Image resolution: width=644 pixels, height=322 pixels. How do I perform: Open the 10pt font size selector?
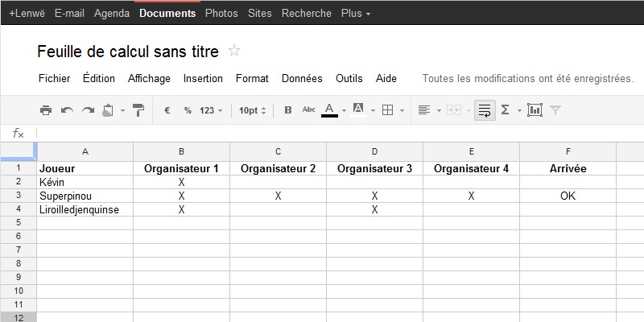252,110
